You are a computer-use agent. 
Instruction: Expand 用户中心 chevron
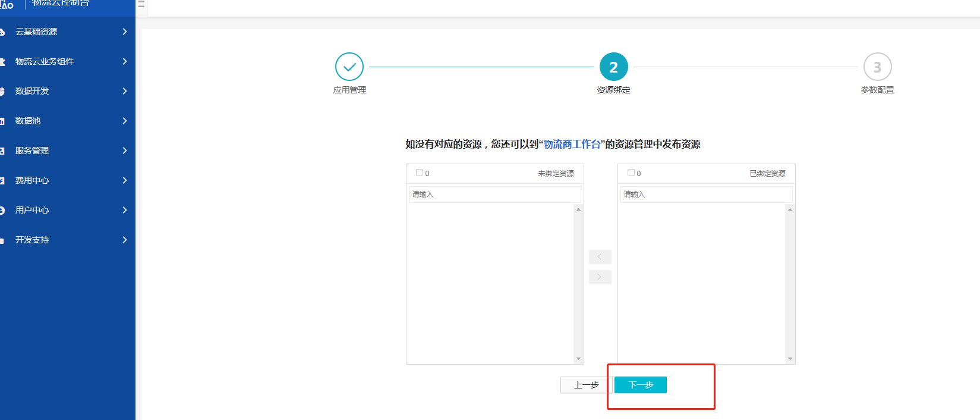click(124, 210)
